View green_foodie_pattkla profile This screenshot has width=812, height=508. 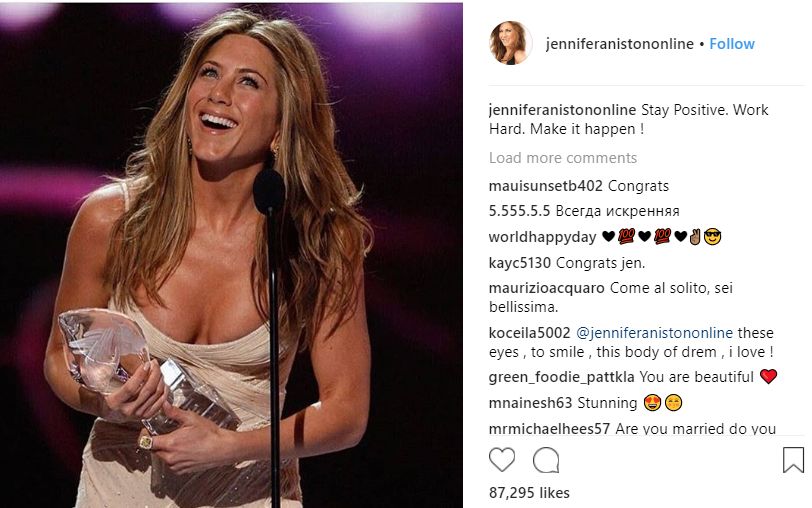pyautogui.click(x=562, y=377)
